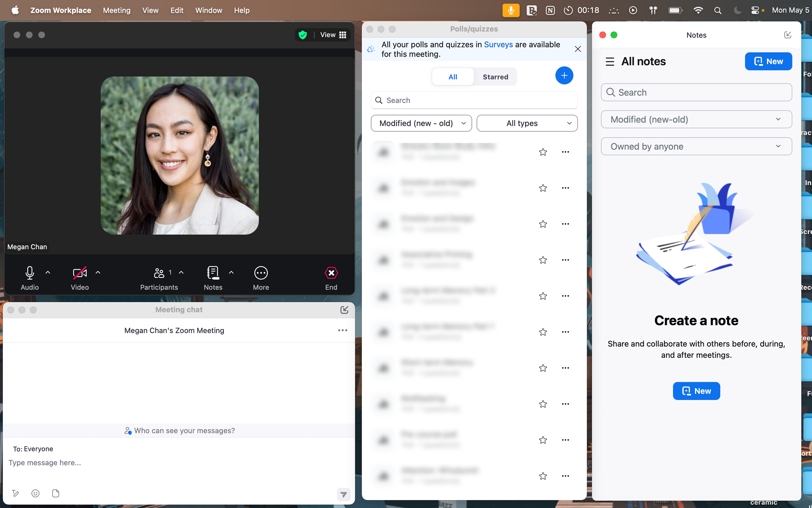
Task: Open the text formatting icon in chat
Action: (15, 493)
